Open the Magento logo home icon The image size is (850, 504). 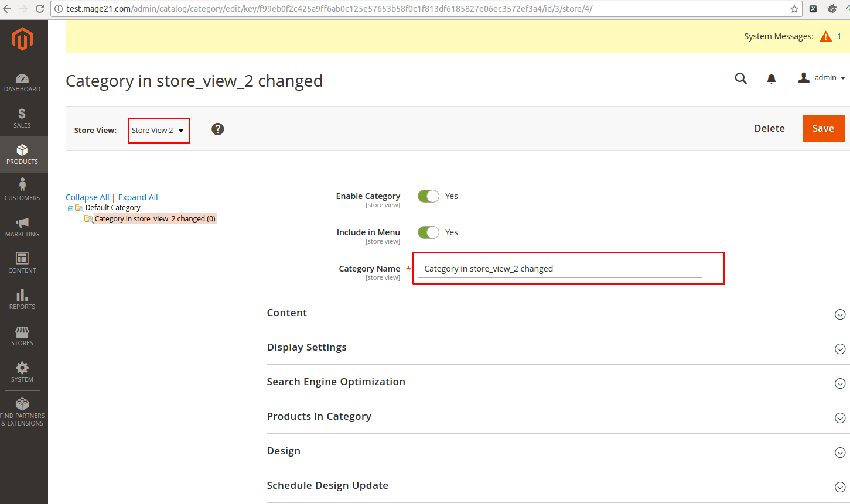pos(22,39)
